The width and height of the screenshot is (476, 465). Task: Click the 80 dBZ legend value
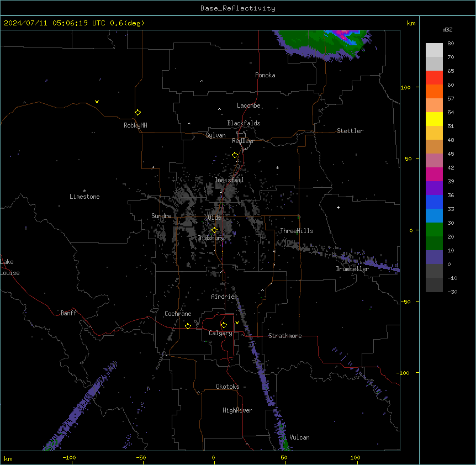pyautogui.click(x=451, y=44)
